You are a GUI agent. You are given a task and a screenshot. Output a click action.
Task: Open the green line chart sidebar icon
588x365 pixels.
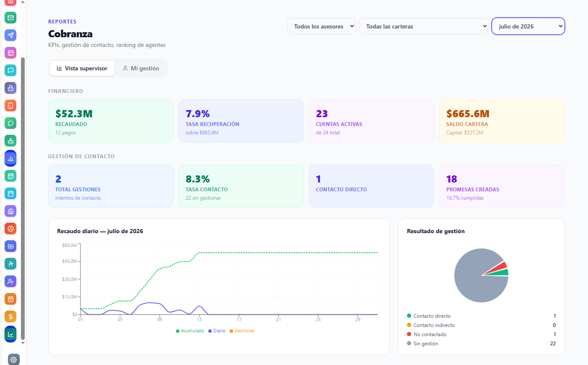[x=10, y=334]
